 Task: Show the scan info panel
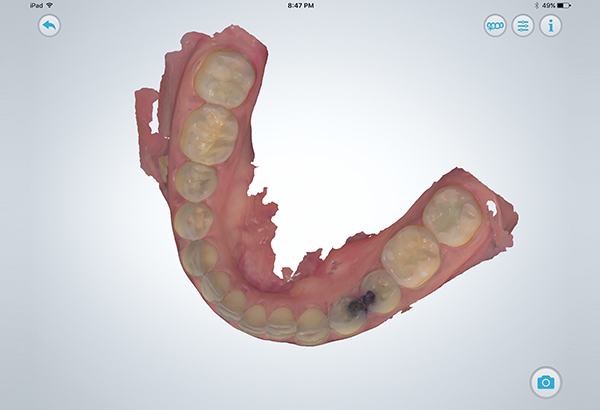coord(551,25)
